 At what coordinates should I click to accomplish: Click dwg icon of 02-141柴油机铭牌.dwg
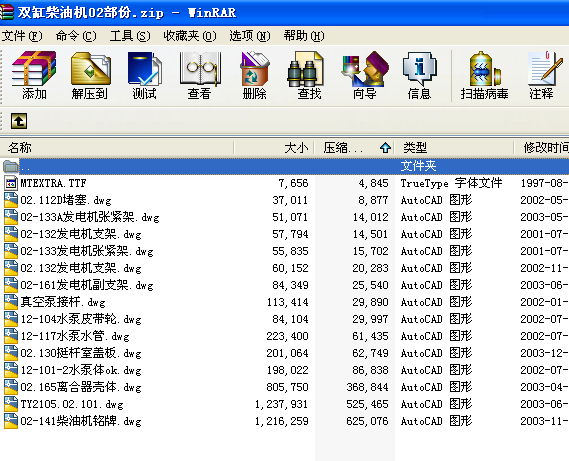(11, 421)
